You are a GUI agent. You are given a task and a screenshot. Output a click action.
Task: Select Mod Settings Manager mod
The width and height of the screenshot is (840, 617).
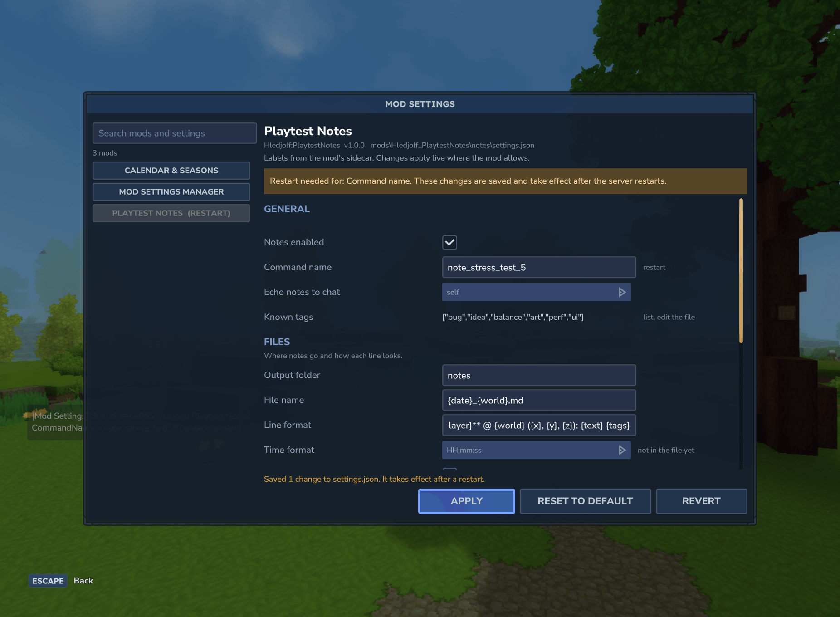(x=171, y=192)
